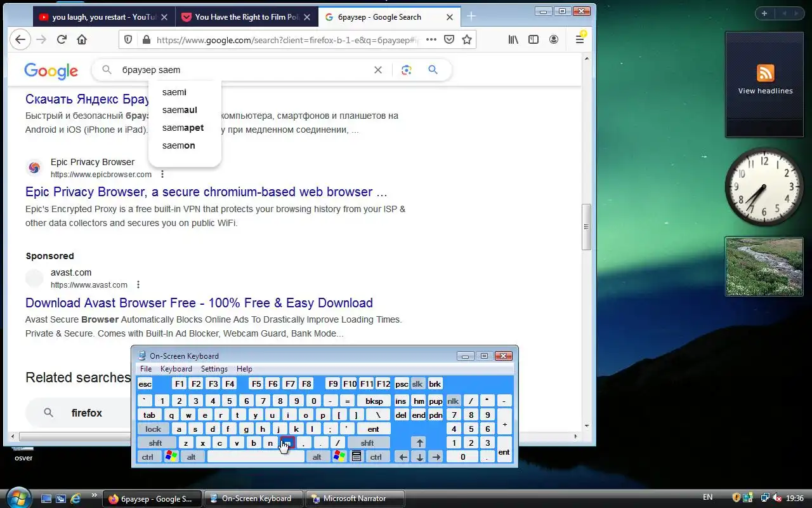The width and height of the screenshot is (812, 508).
Task: Go back using the Firefox back arrow
Action: coord(20,39)
